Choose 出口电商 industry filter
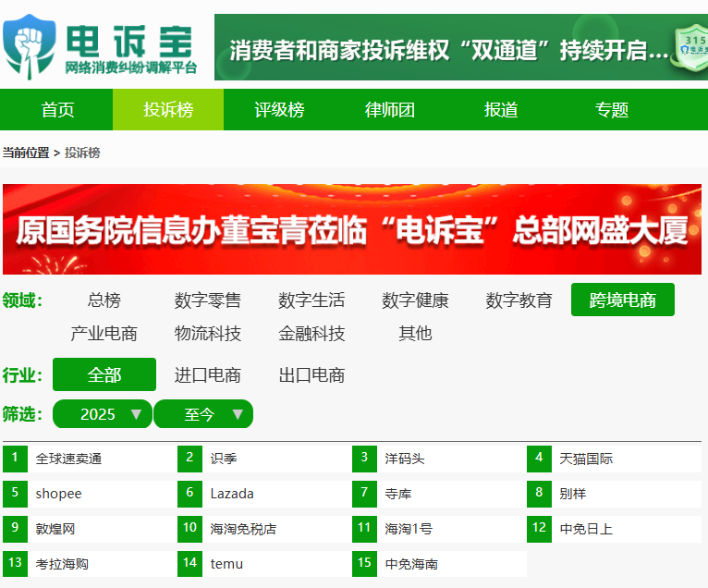The image size is (708, 588). [311, 374]
